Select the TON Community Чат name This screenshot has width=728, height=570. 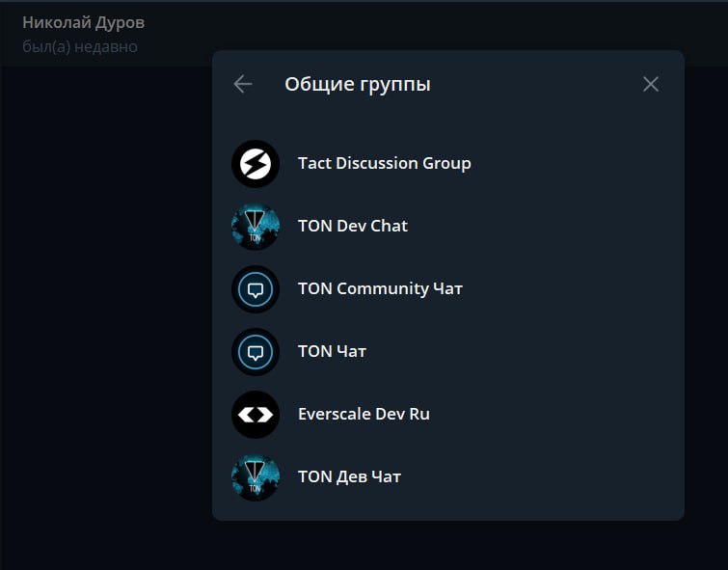380,288
